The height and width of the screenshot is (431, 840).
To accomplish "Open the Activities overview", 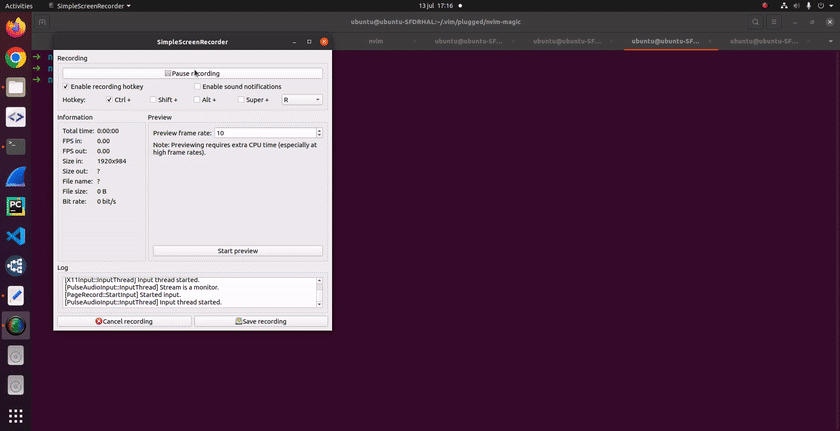I will [19, 6].
